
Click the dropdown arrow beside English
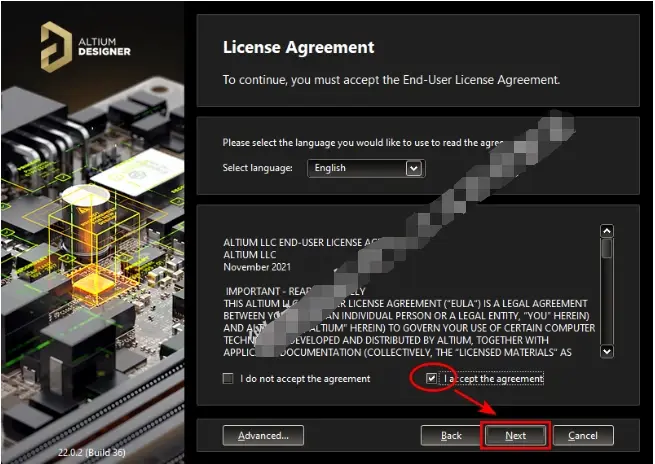pos(414,168)
